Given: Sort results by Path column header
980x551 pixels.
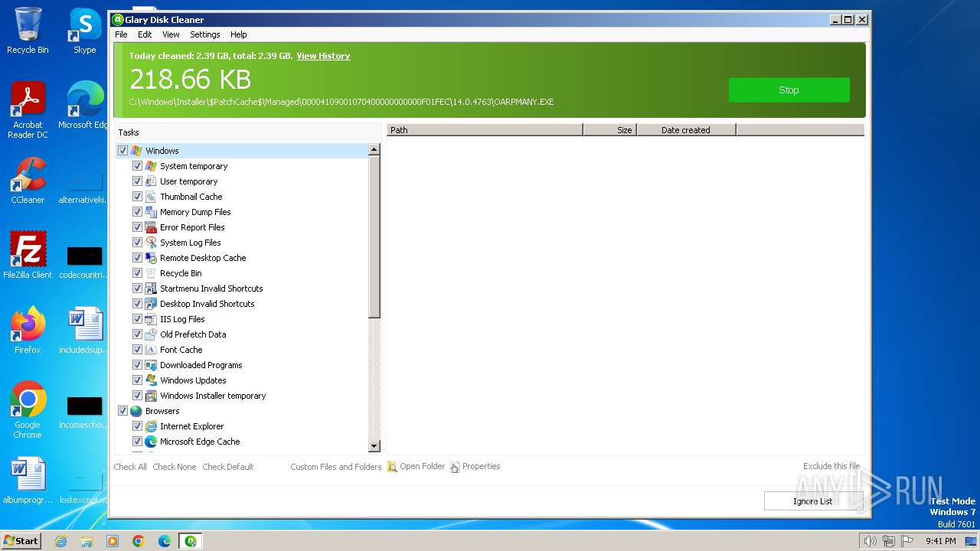Looking at the screenshot, I should (x=485, y=130).
